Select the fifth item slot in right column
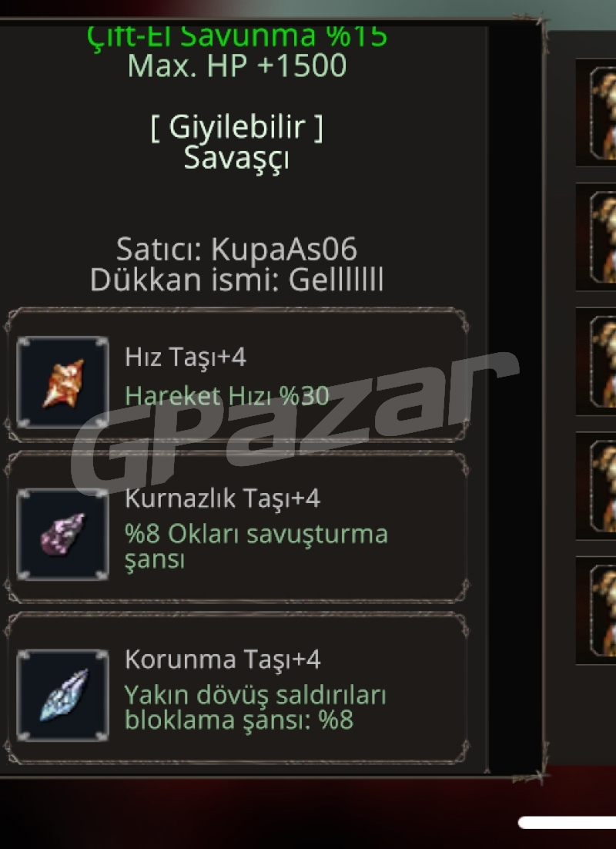The width and height of the screenshot is (616, 849). click(596, 610)
